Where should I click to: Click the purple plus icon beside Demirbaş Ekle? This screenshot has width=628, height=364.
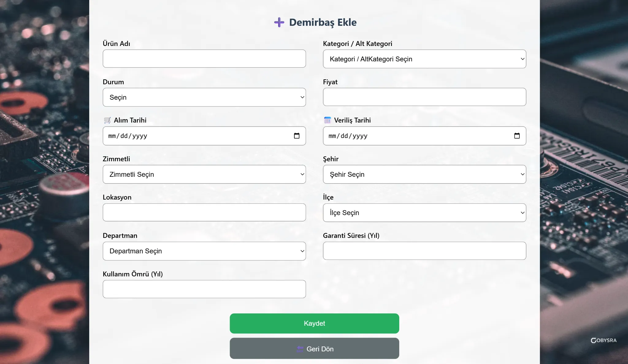[x=279, y=22]
